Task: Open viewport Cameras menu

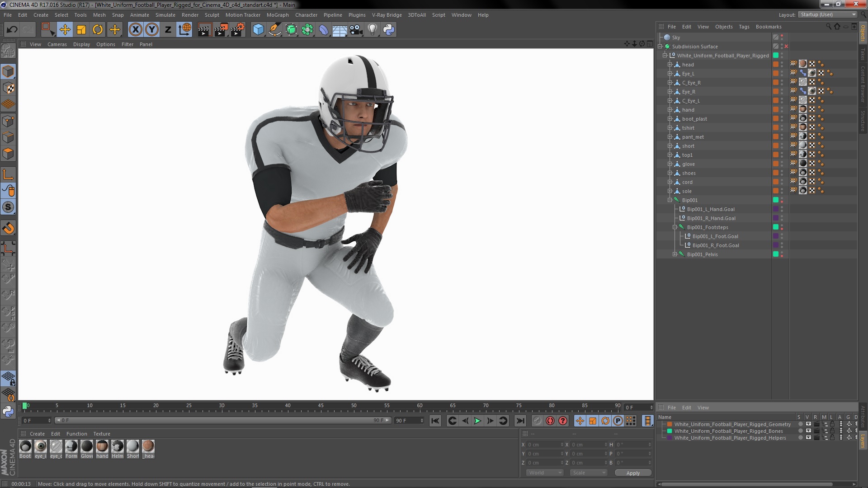Action: 57,44
